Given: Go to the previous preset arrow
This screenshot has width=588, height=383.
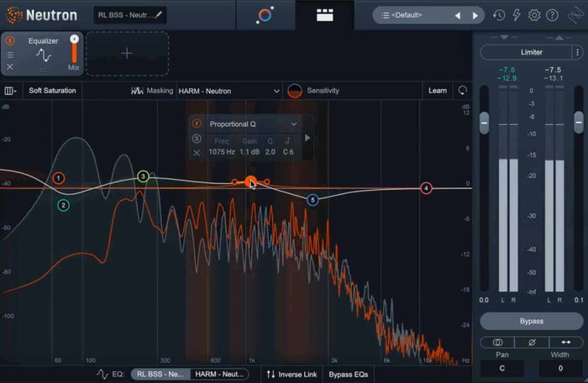Looking at the screenshot, I should 458,16.
